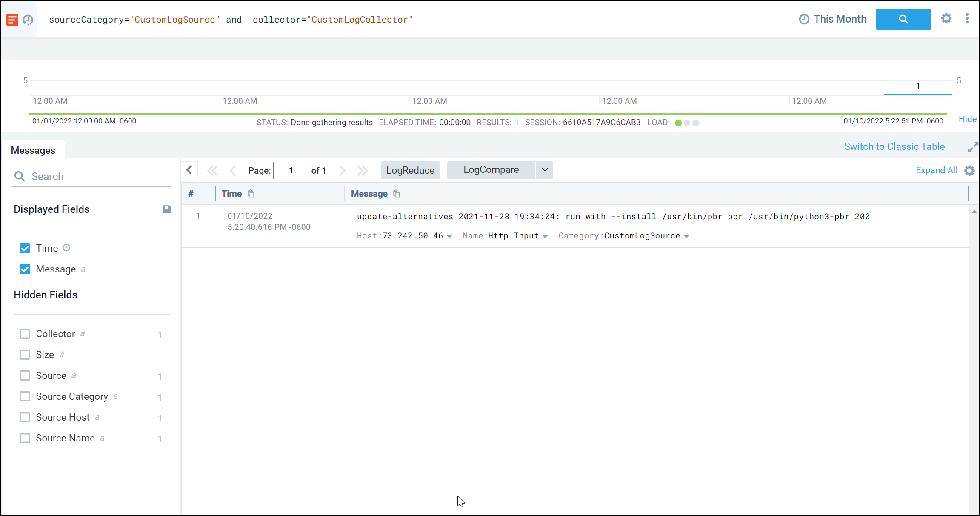Image resolution: width=980 pixels, height=516 pixels.
Task: Toggle the Message displayed field checkbox
Action: click(x=25, y=269)
